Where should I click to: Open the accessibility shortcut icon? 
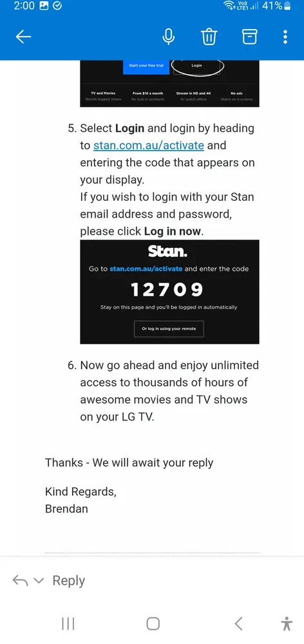287,623
